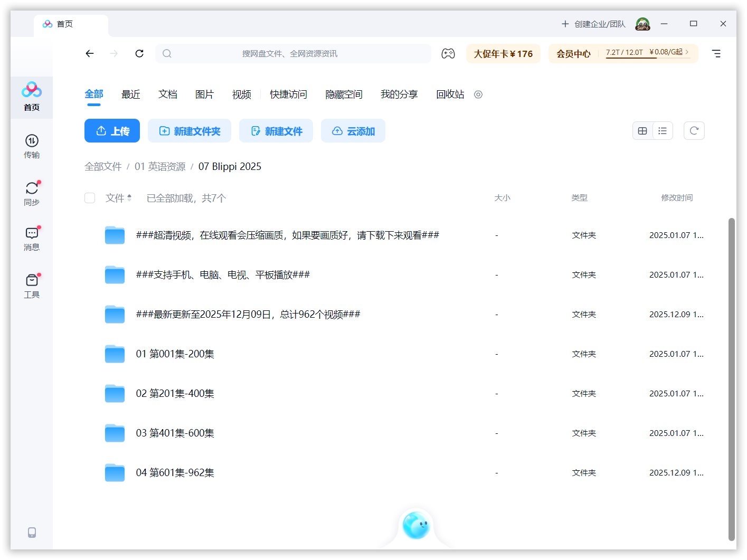
Task: Click the 上传 upload button
Action: coord(112,131)
